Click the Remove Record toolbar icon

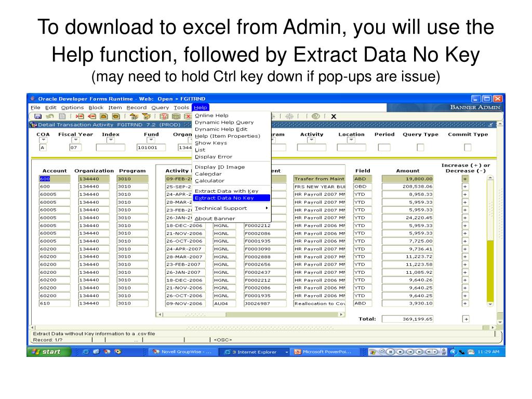point(91,116)
